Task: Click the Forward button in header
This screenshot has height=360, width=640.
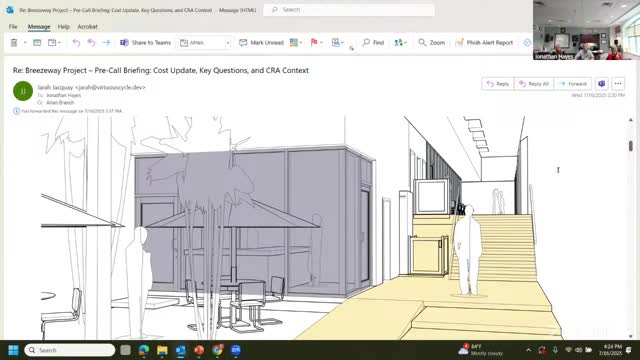Action: click(x=573, y=84)
